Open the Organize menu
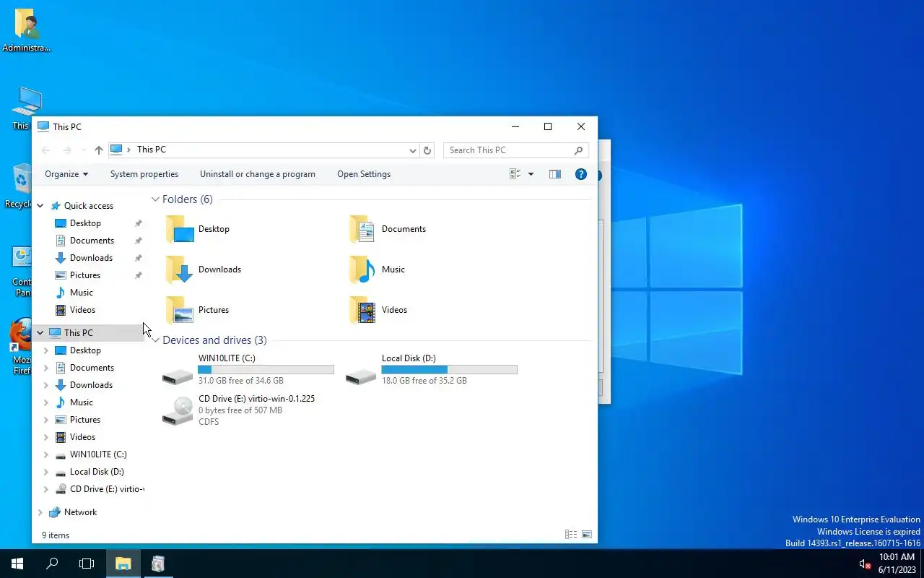The width and height of the screenshot is (924, 578). [66, 174]
